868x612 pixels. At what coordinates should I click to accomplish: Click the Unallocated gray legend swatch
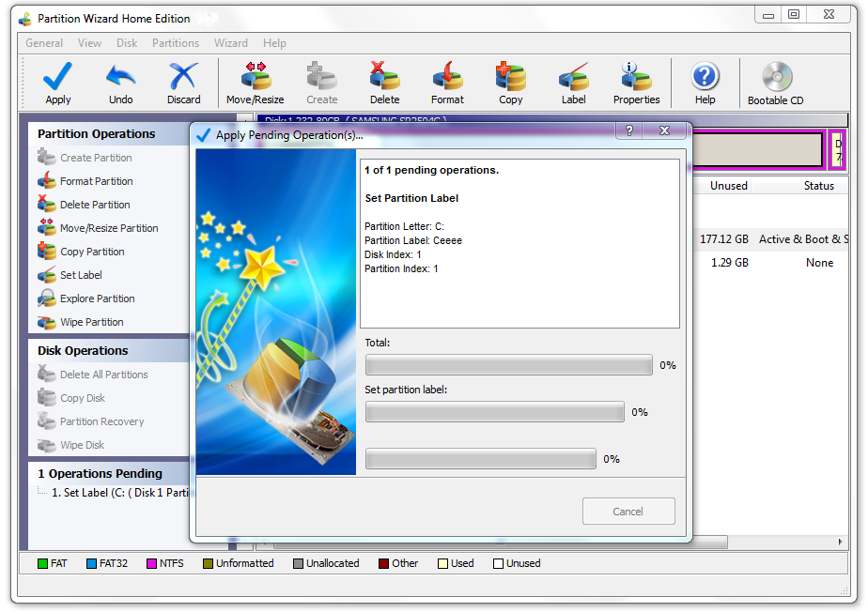pyautogui.click(x=299, y=564)
